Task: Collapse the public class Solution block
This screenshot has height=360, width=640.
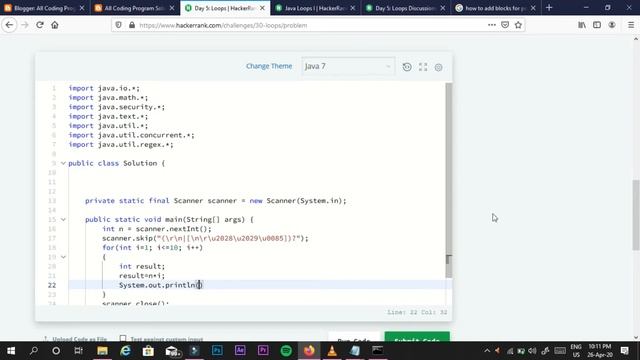Action: click(x=63, y=163)
